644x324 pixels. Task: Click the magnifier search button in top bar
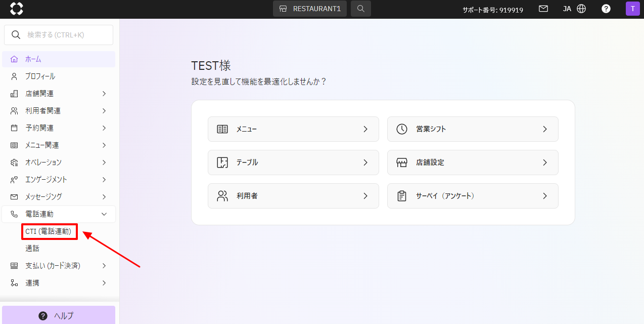click(x=360, y=9)
